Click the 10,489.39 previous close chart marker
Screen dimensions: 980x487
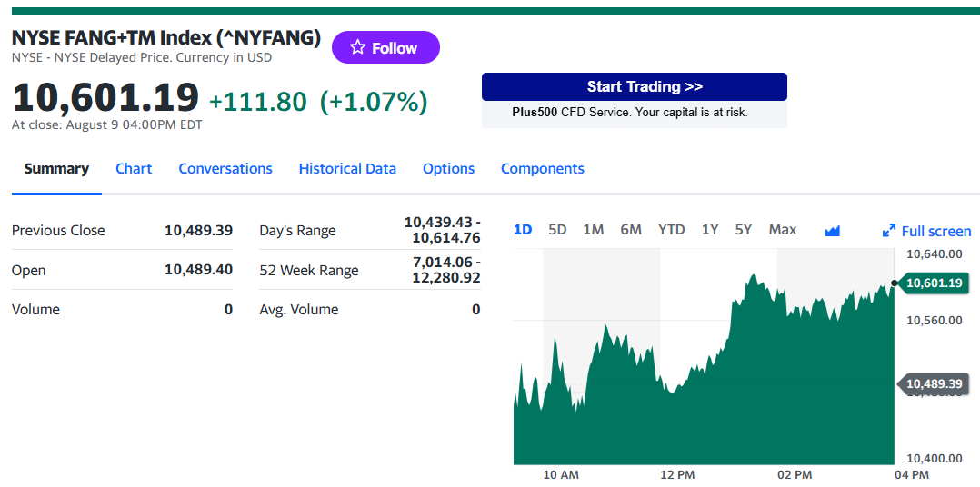[933, 383]
